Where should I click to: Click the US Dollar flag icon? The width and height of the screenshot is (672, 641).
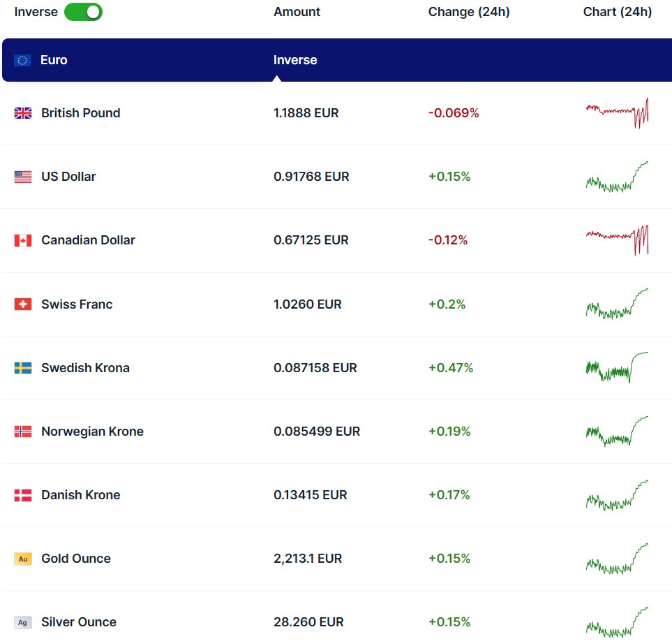pyautogui.click(x=23, y=177)
